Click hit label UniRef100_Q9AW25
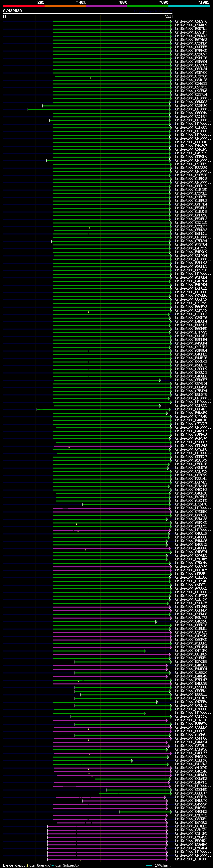The height and width of the screenshot is (868, 213). pyautogui.click(x=191, y=604)
